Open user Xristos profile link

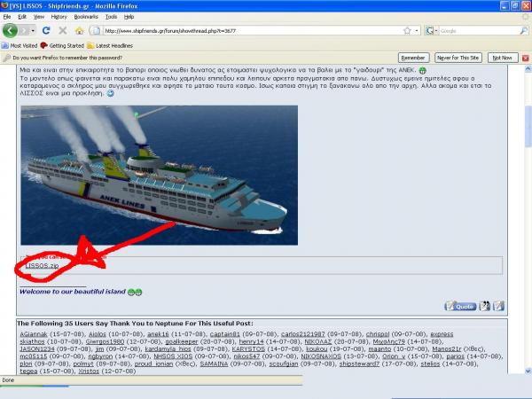pos(89,372)
